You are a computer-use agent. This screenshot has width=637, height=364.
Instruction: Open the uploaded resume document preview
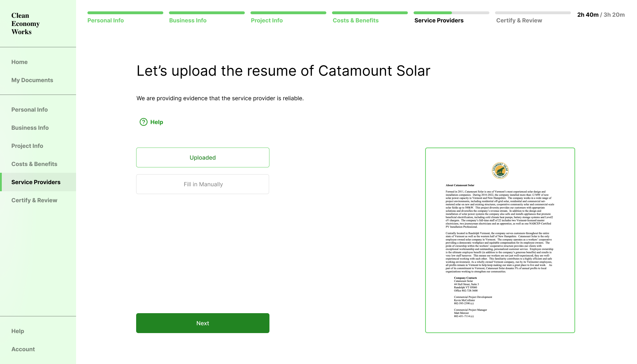tap(500, 240)
